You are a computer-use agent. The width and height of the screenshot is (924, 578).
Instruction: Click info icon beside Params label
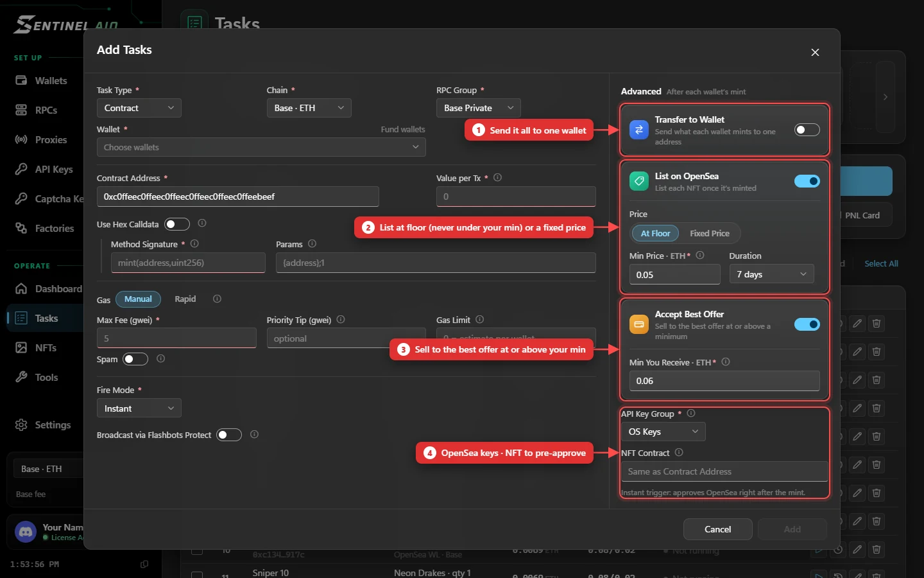click(312, 244)
